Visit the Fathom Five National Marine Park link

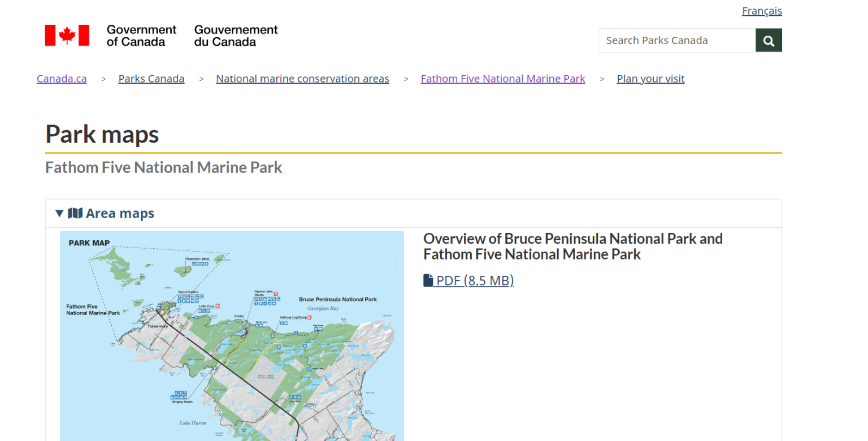pos(502,79)
